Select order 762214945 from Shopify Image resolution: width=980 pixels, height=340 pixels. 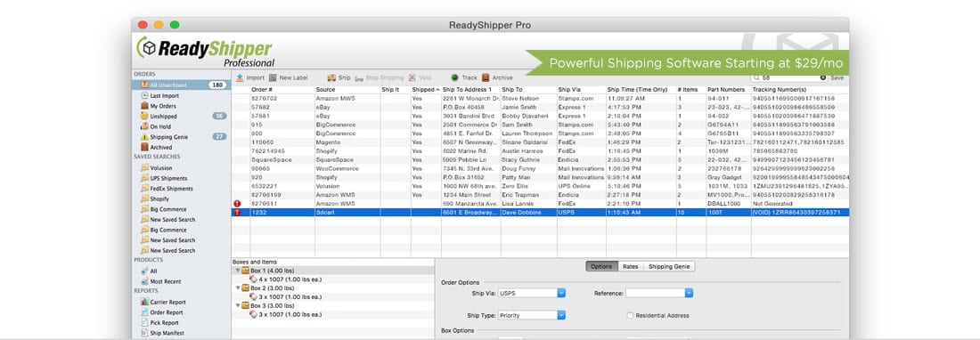540,151
